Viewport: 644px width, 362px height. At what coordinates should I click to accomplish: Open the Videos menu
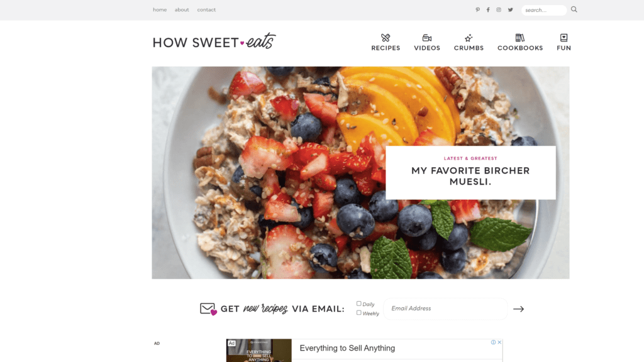click(x=427, y=43)
